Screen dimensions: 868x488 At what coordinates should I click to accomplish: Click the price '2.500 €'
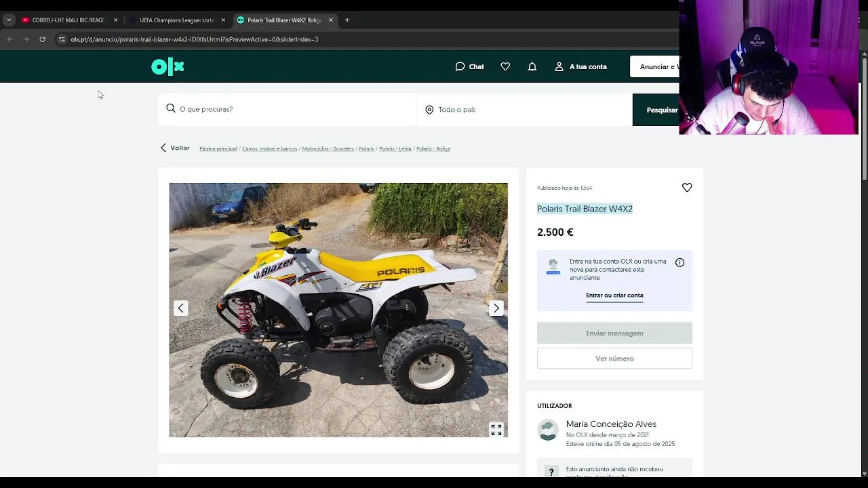[555, 232]
